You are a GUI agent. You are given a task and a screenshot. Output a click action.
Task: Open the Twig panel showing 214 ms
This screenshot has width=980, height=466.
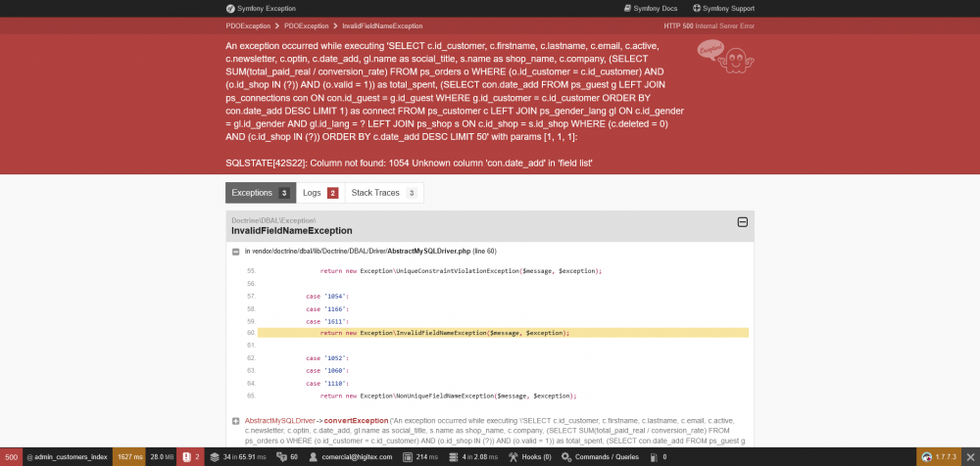420,457
